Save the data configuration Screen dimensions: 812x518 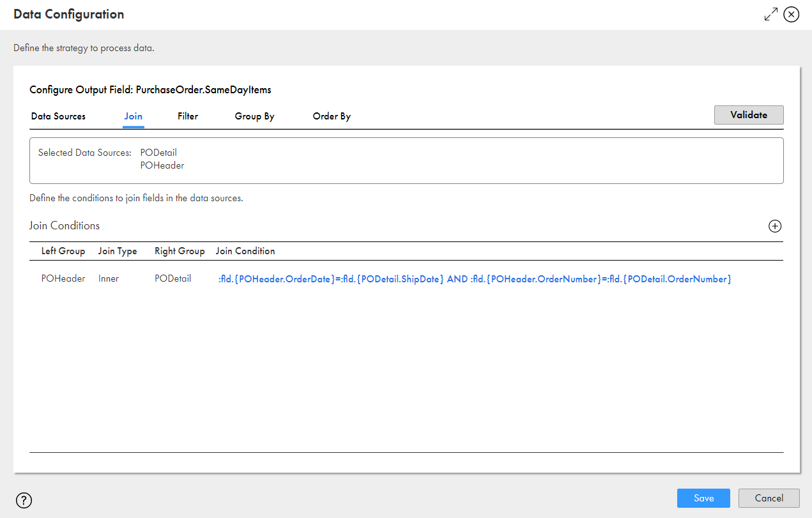click(703, 498)
